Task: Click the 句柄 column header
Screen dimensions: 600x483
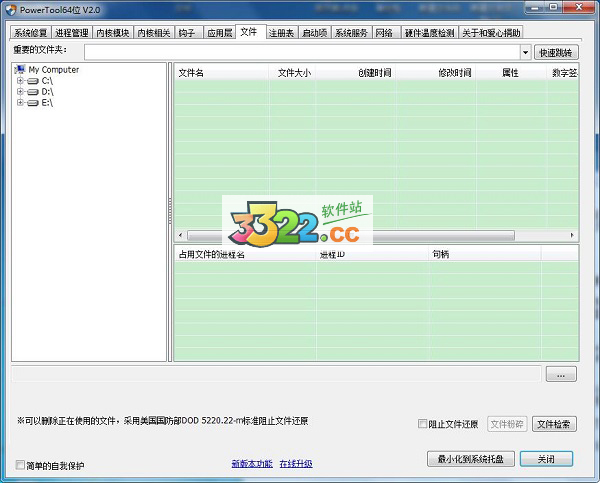Action: (485, 254)
